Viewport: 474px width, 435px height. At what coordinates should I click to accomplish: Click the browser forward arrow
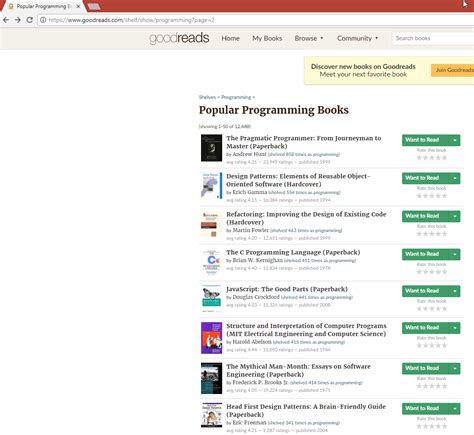[x=18, y=20]
